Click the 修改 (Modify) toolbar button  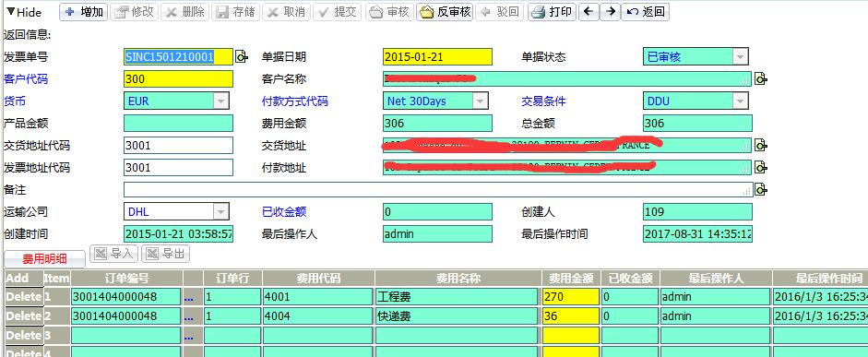coord(135,12)
